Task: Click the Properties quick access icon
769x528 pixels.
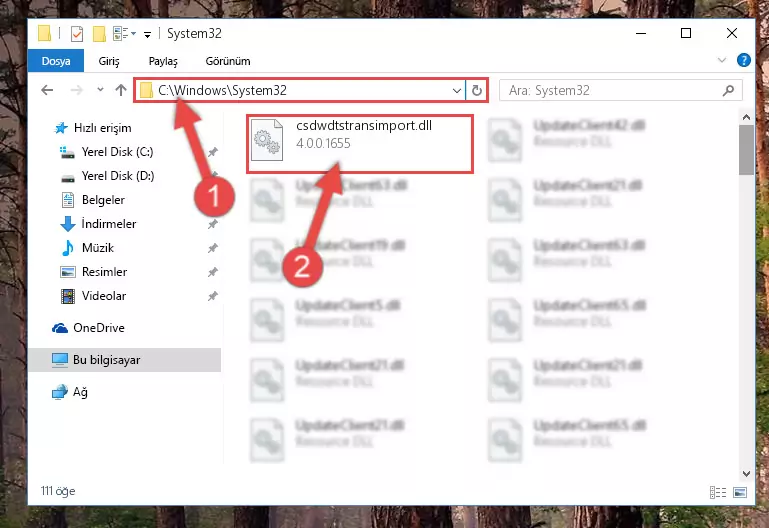Action: coord(77,34)
